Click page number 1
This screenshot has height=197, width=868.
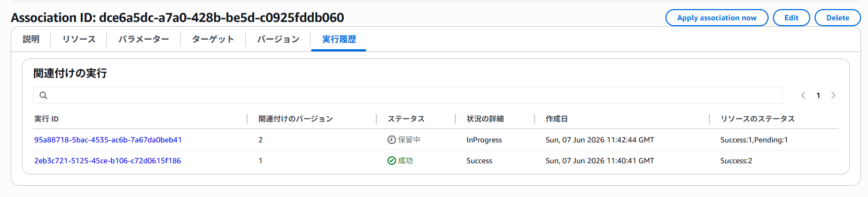pos(818,95)
